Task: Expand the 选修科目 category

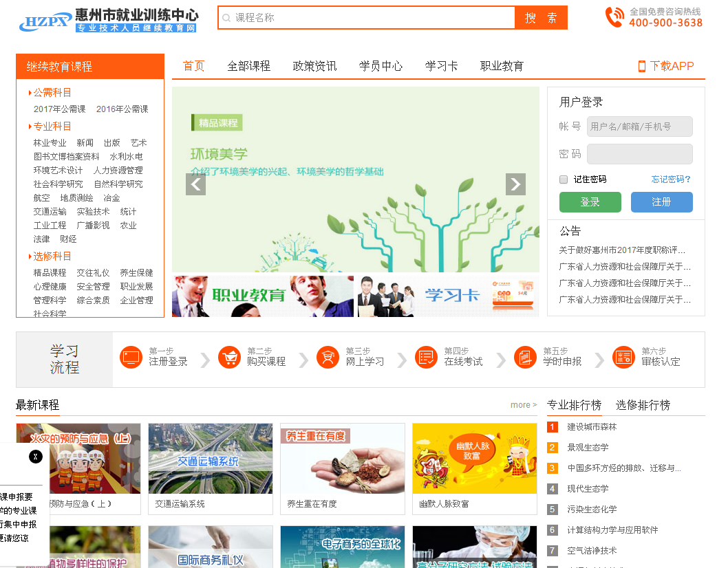Action: 52,256
